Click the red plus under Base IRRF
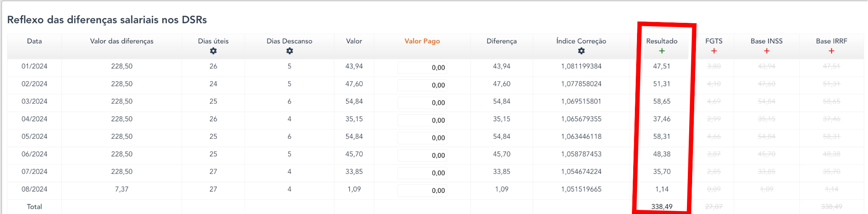This screenshot has height=214, width=868. (x=831, y=51)
